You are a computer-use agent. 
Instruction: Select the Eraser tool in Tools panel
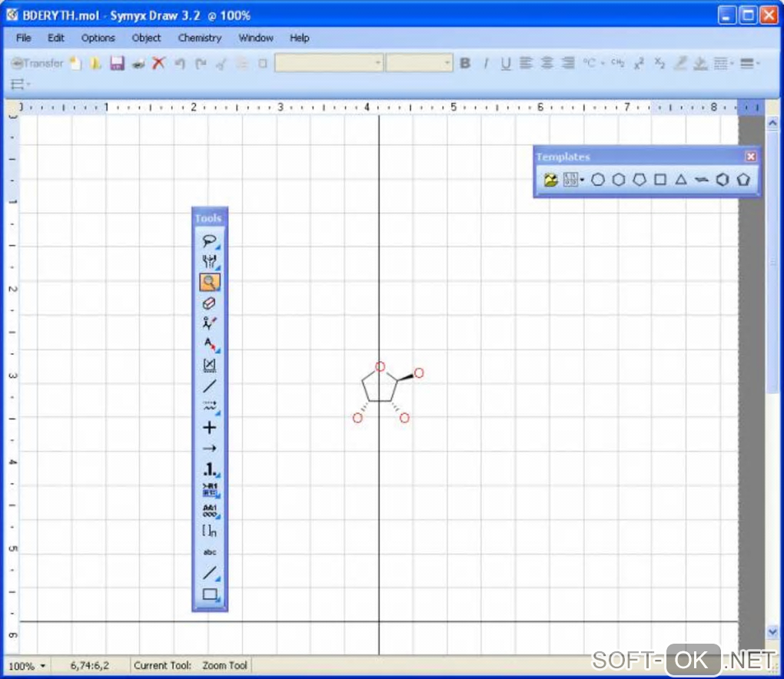click(x=210, y=303)
